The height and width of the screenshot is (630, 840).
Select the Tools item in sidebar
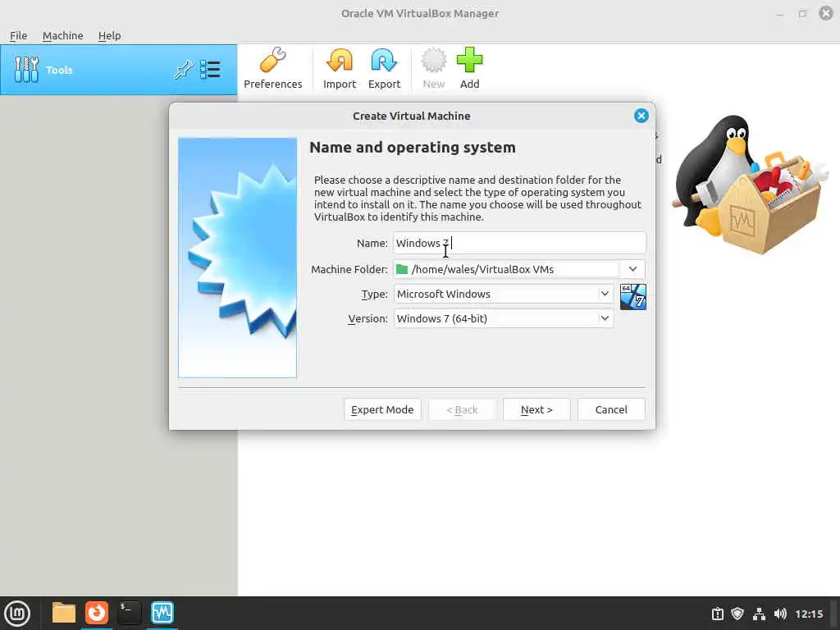tap(118, 70)
